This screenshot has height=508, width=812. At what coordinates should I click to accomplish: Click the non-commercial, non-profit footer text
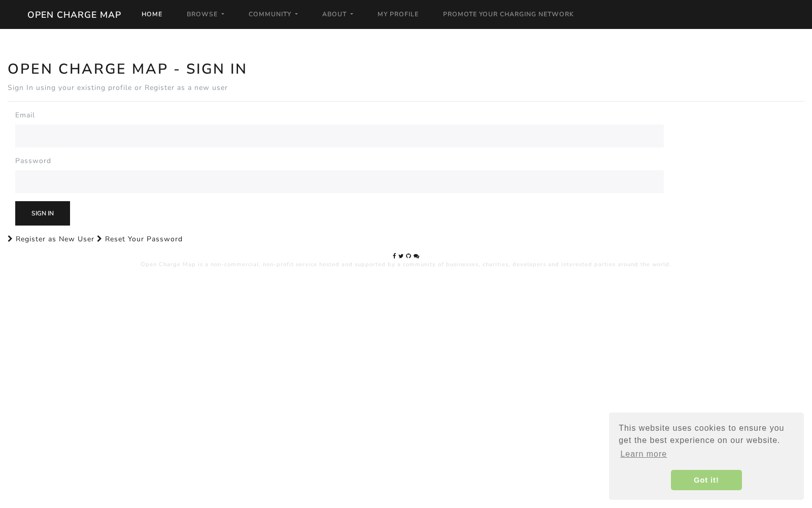point(405,264)
